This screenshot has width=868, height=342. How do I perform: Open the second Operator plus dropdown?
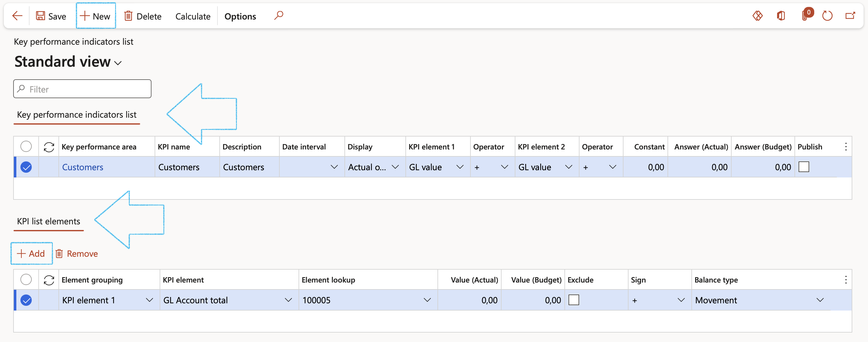[613, 167]
